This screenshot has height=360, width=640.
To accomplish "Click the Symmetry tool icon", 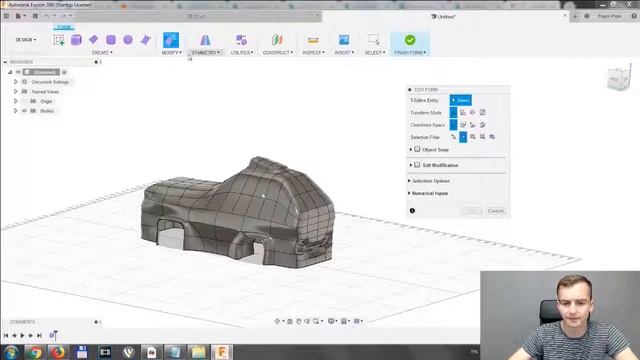I will point(205,40).
